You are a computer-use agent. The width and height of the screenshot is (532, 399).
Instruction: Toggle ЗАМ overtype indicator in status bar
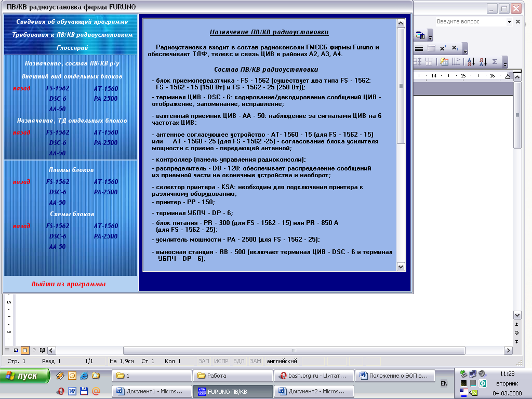[256, 361]
